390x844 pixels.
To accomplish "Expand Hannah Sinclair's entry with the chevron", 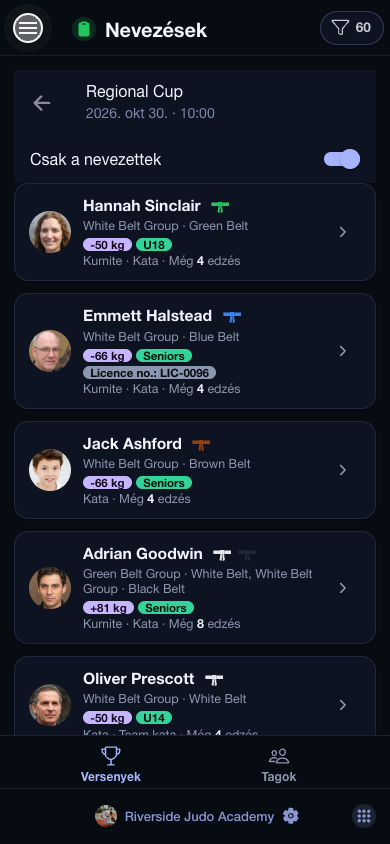I will pos(343,232).
